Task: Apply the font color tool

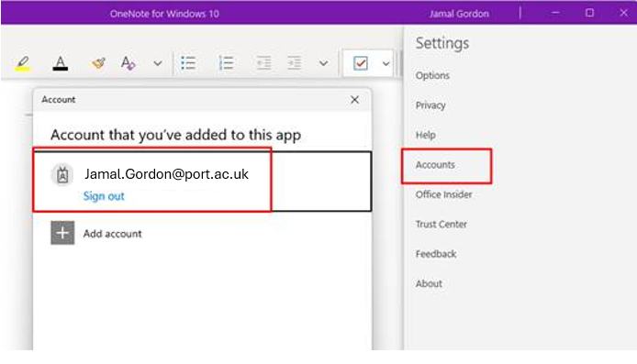Action: coord(61,63)
